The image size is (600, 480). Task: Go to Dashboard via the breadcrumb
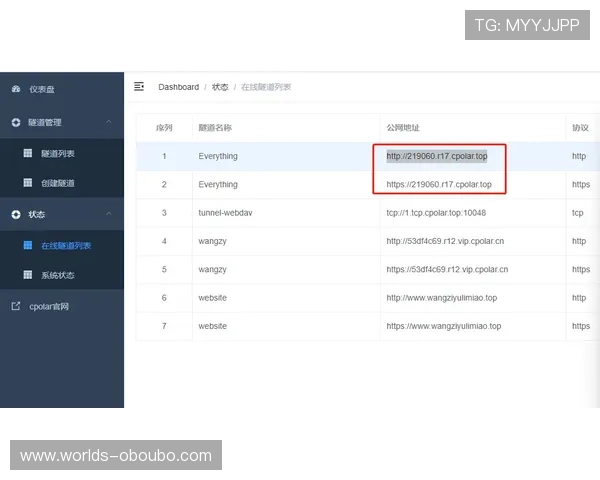click(x=178, y=87)
